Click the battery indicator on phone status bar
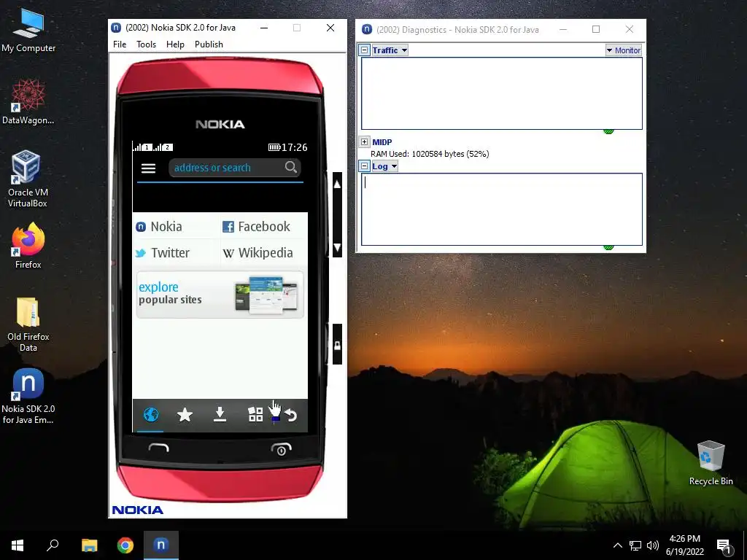This screenshot has width=747, height=560. click(274, 147)
